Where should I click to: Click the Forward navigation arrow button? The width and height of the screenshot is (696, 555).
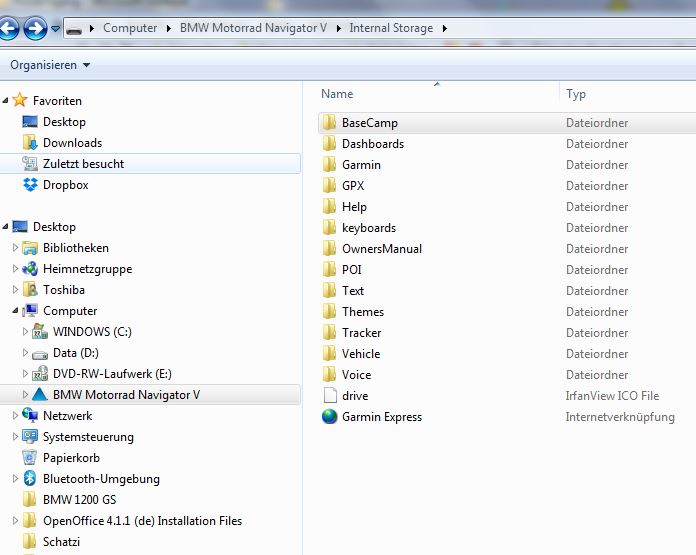pyautogui.click(x=36, y=28)
